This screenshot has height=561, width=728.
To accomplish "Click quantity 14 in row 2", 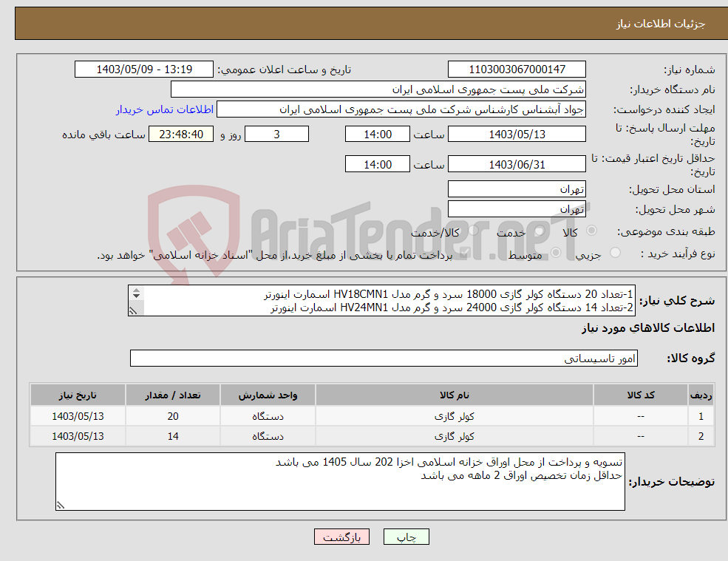I will click(x=173, y=437).
